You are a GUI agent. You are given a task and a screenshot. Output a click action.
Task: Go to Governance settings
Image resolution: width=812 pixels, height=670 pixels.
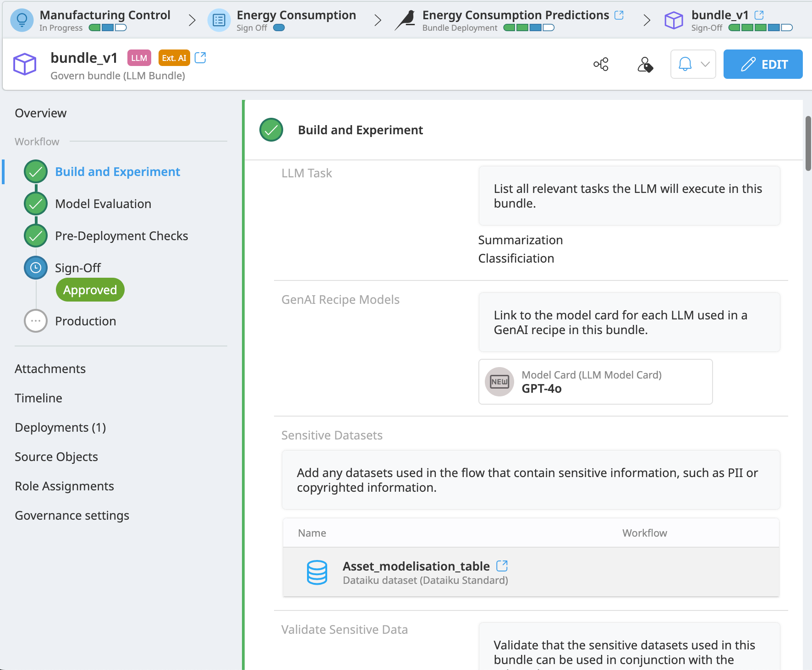click(72, 516)
